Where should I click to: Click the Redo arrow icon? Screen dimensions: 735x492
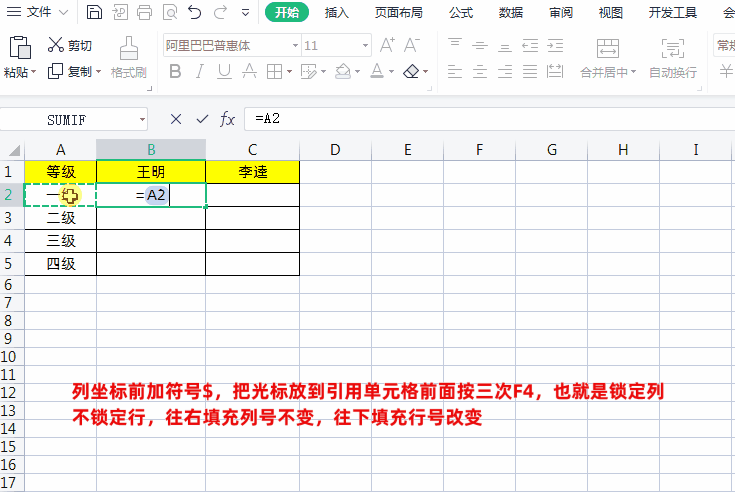220,12
